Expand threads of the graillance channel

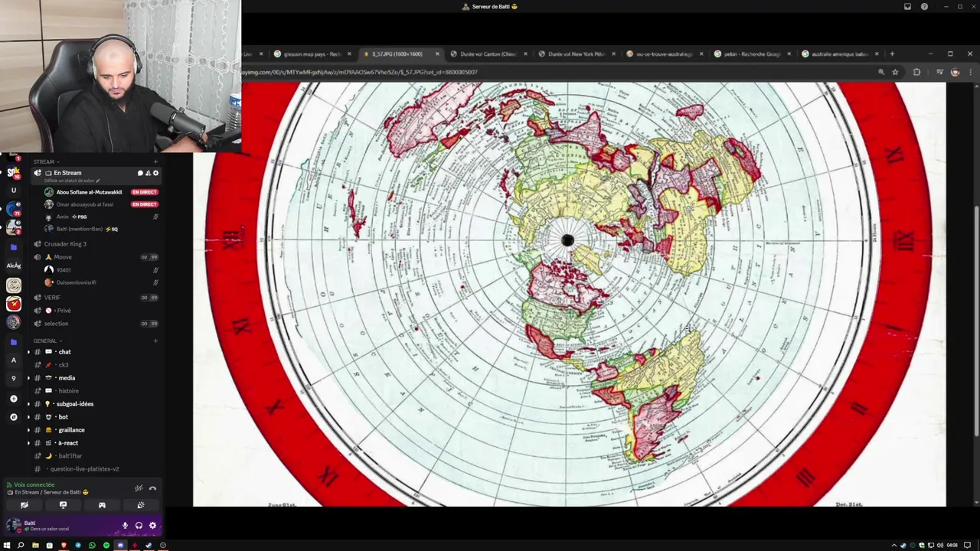coord(29,430)
